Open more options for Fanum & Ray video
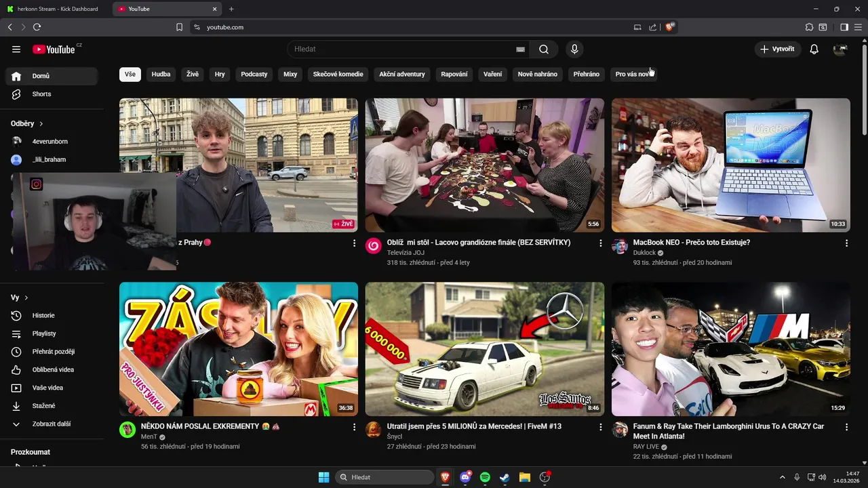Screen dimensions: 868x488 846,427
